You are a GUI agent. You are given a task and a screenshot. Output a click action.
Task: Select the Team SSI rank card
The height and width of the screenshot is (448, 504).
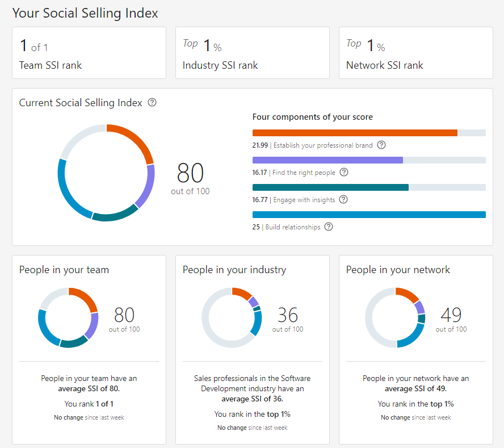tap(89, 52)
